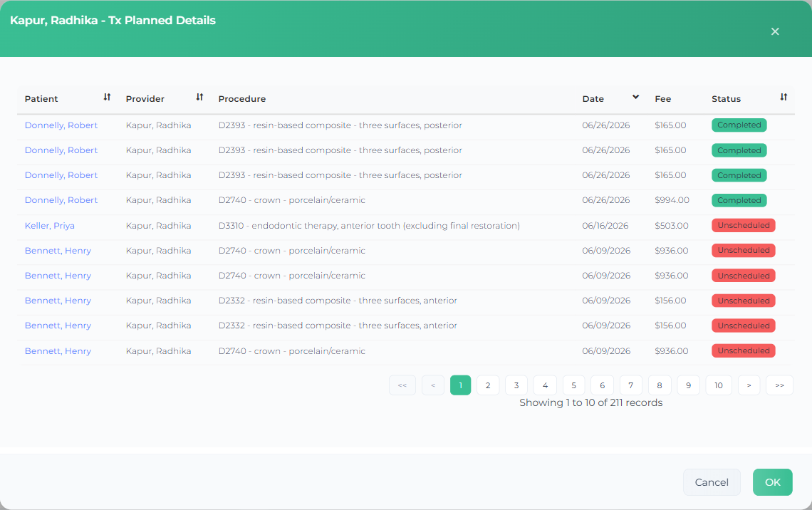Close the Tx Planned Details dialog
Image resolution: width=812 pixels, height=510 pixels.
click(775, 31)
